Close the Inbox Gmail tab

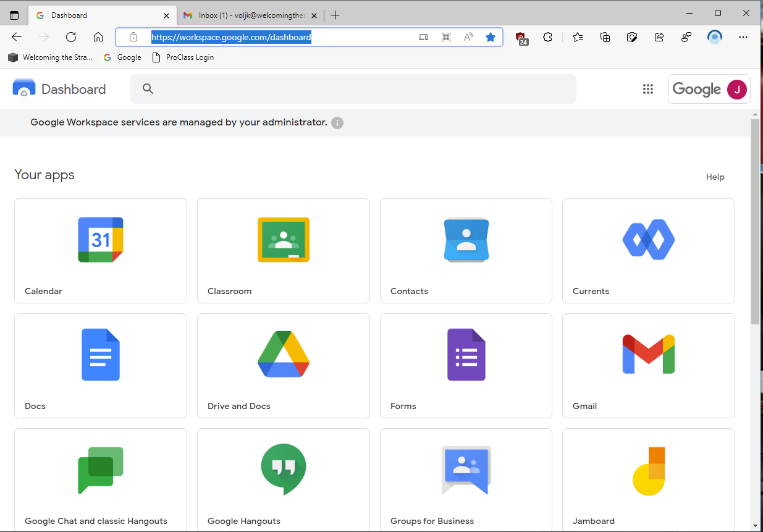(x=314, y=15)
